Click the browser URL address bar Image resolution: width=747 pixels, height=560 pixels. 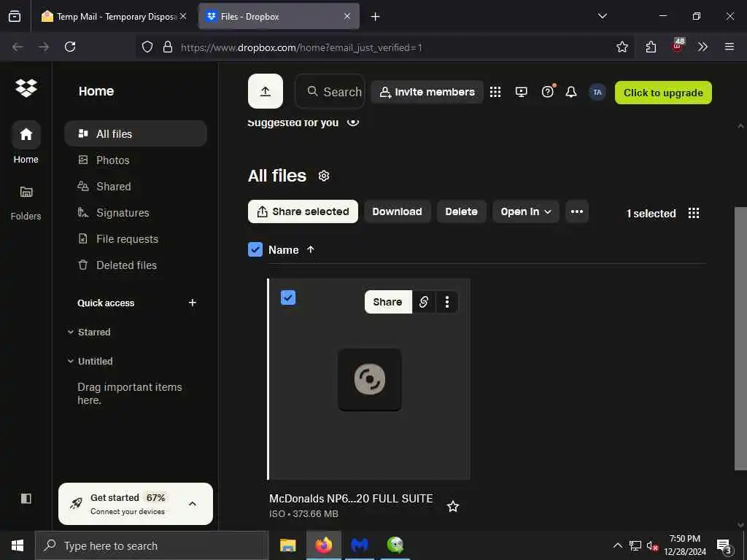pos(385,47)
